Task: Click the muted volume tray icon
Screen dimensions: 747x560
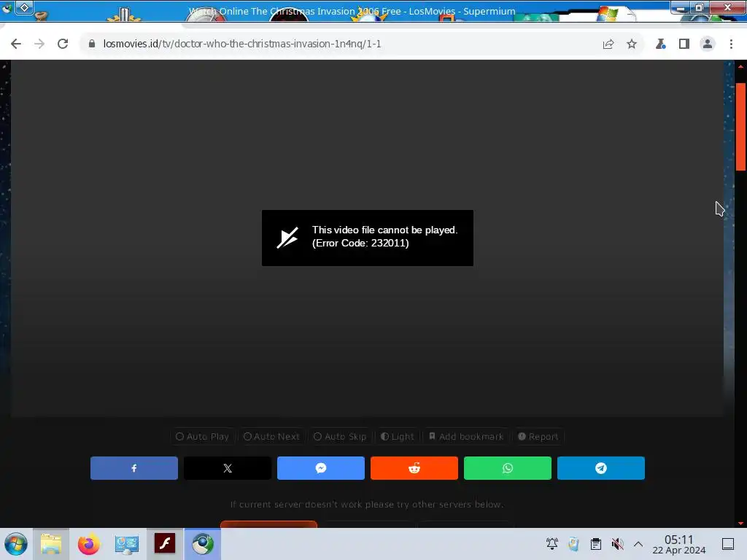Action: tap(617, 544)
